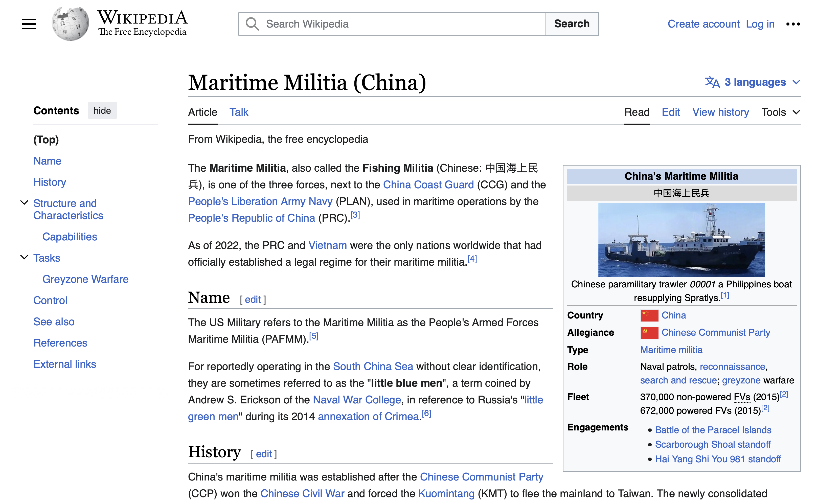Open People's Liberation Army Navy link
The height and width of the screenshot is (504, 818).
[x=260, y=201]
